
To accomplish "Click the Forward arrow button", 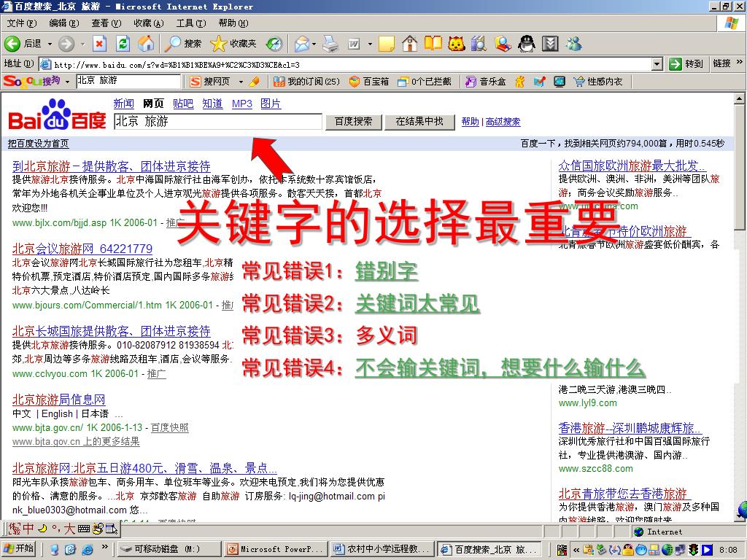I will 66,44.
